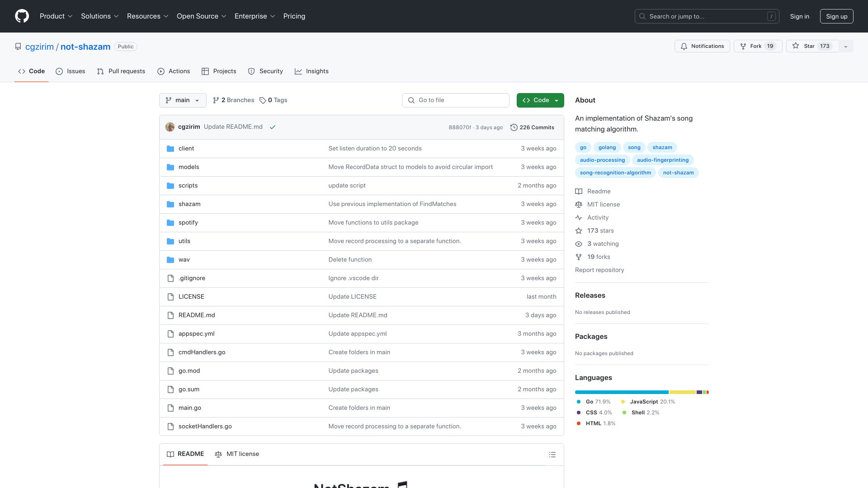The width and height of the screenshot is (868, 488).
Task: Open the Insights tab
Action: point(311,71)
